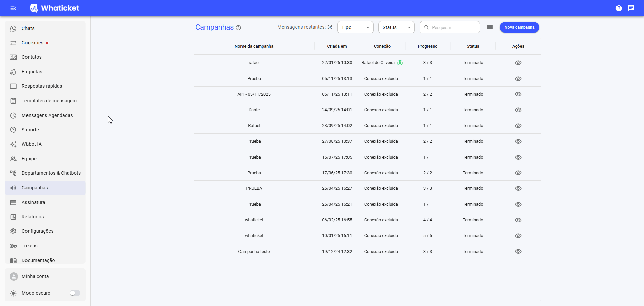Open the chat message icon in header
The height and width of the screenshot is (306, 644).
[631, 8]
